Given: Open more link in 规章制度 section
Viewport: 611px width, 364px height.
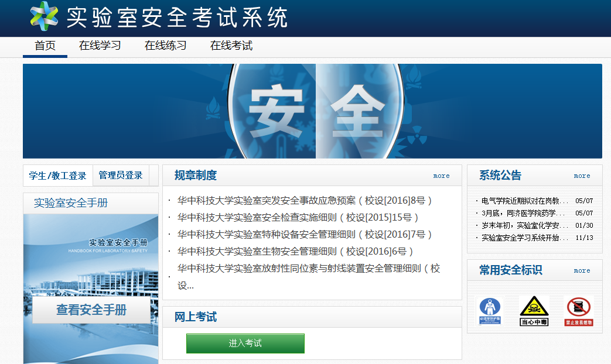Looking at the screenshot, I should pyautogui.click(x=442, y=176).
